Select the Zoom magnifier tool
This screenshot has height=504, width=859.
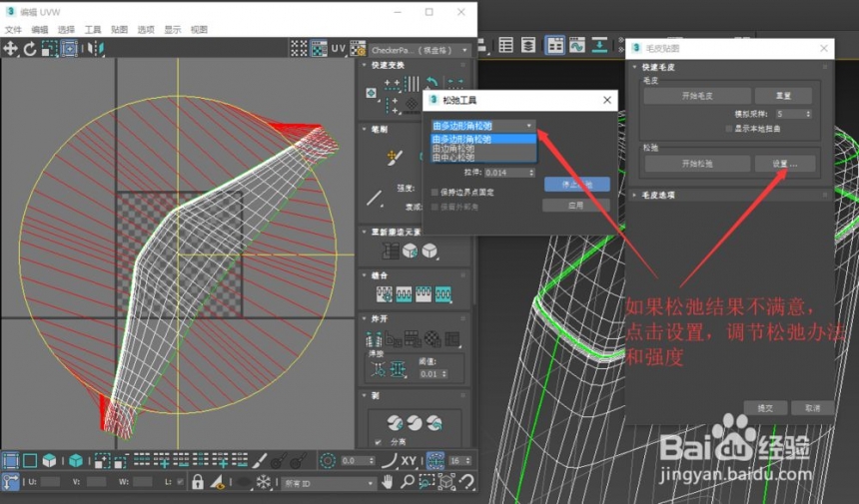pos(408,482)
